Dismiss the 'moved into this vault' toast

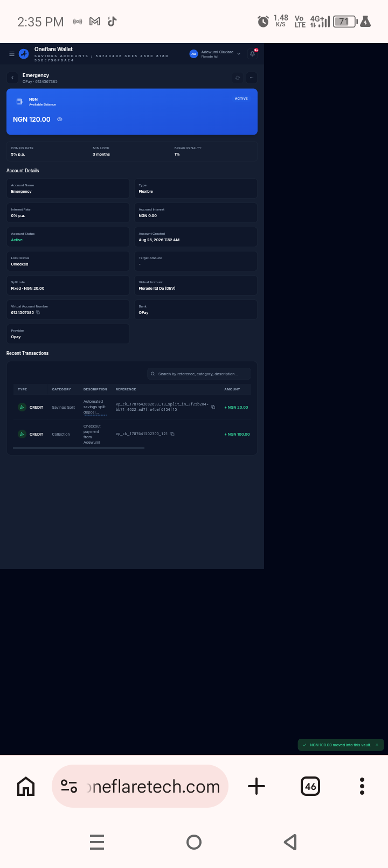377,745
